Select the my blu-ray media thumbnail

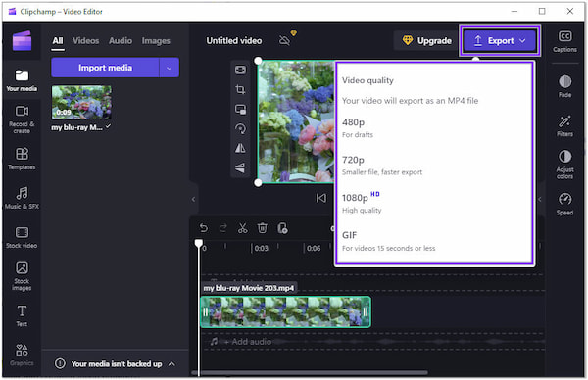click(x=81, y=102)
